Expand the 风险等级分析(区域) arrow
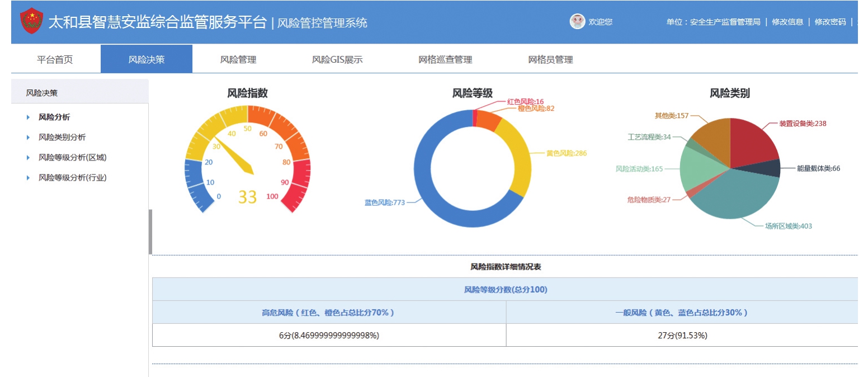Screen dimensions: 868x377 29,158
